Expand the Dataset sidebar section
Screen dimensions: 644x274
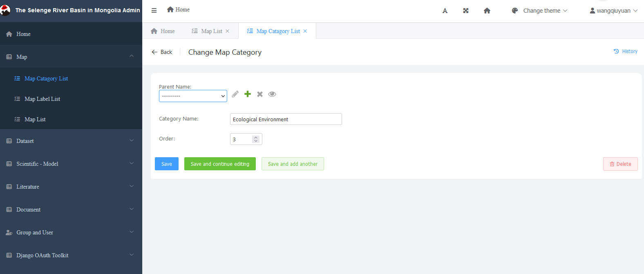pos(71,141)
